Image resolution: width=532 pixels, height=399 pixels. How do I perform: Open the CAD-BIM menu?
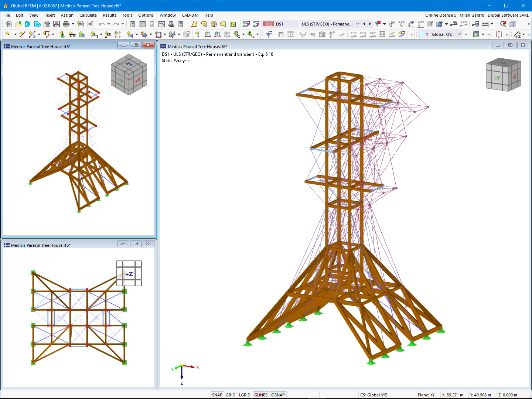tap(190, 15)
